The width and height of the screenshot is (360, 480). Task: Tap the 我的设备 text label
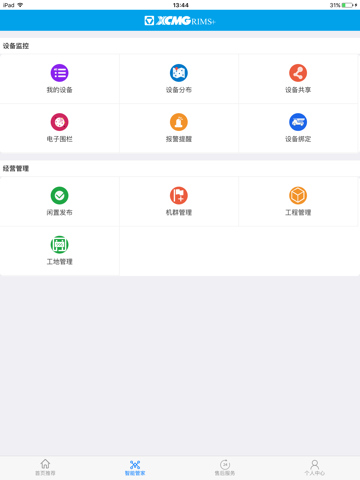click(x=59, y=90)
